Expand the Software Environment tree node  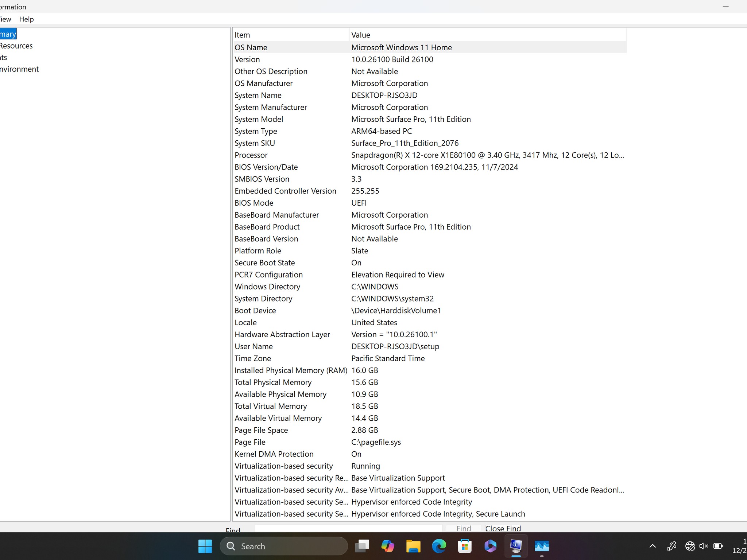(x=19, y=69)
